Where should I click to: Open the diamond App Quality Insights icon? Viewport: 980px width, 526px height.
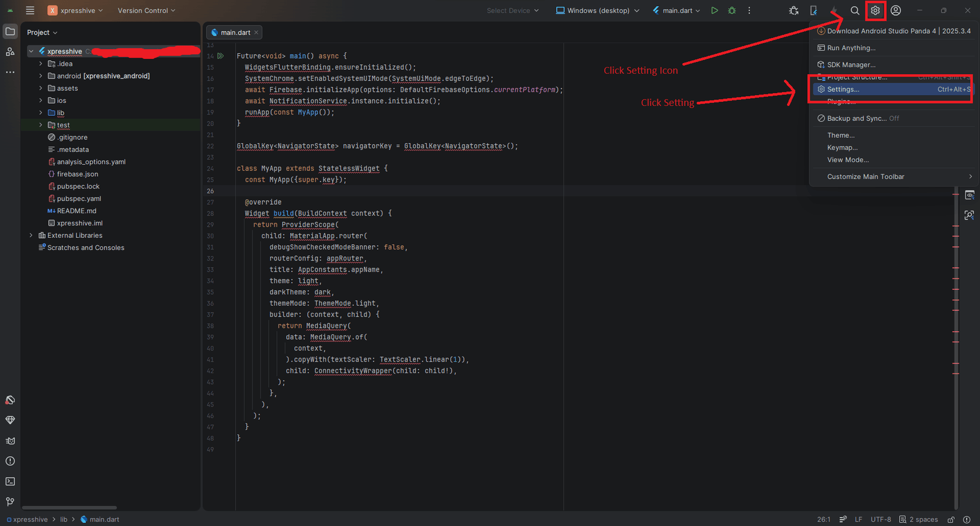point(10,420)
